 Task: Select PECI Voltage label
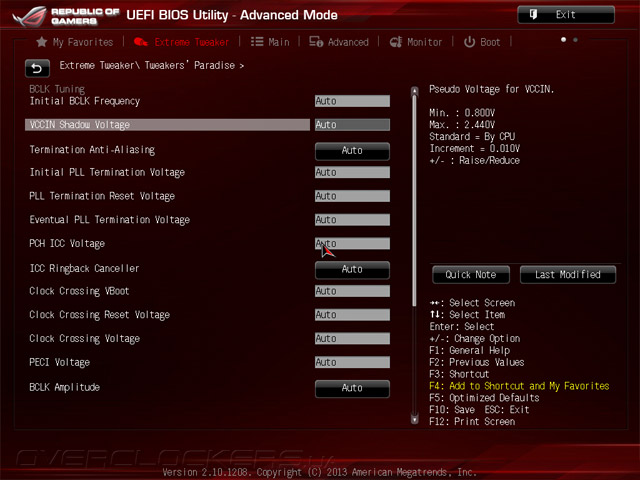pyautogui.click(x=60, y=362)
